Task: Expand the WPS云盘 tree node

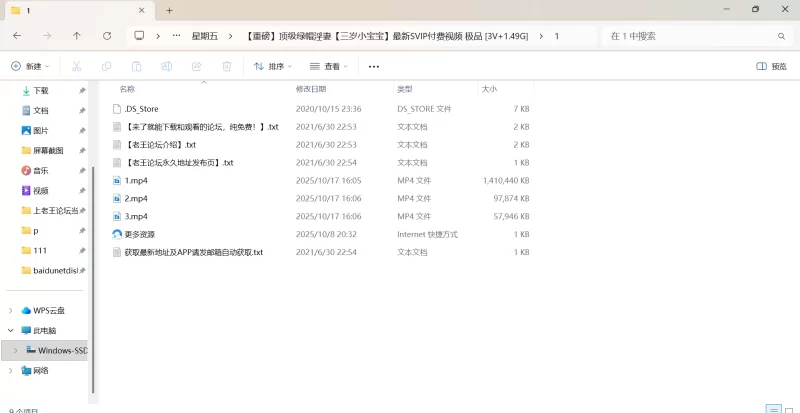Action: tap(11, 310)
